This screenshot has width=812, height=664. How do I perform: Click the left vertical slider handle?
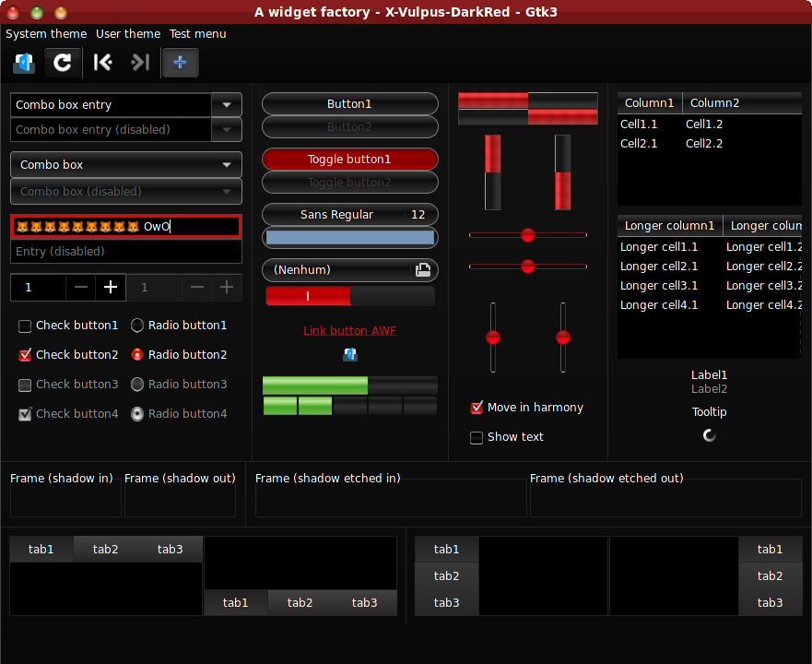pos(493,338)
